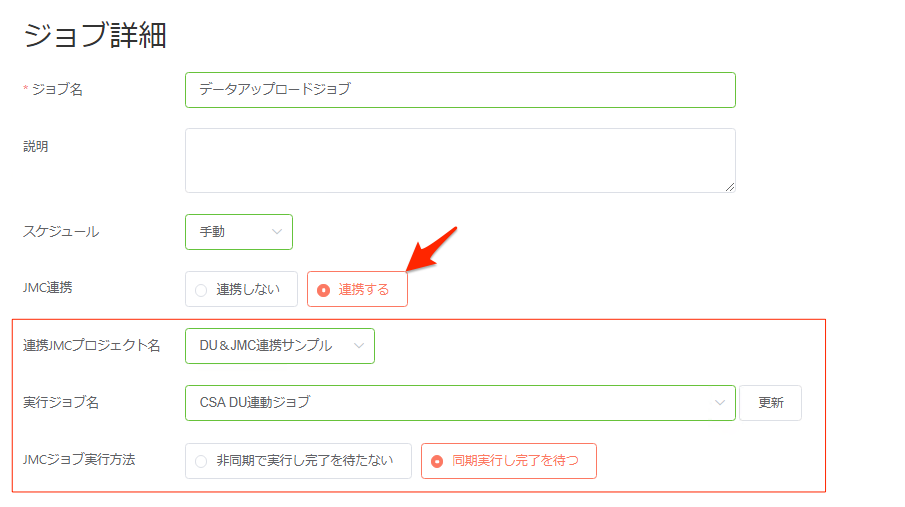Open the 実行ジョブ名 dropdown showing CSA DU連動ジョブ

pyautogui.click(x=460, y=402)
